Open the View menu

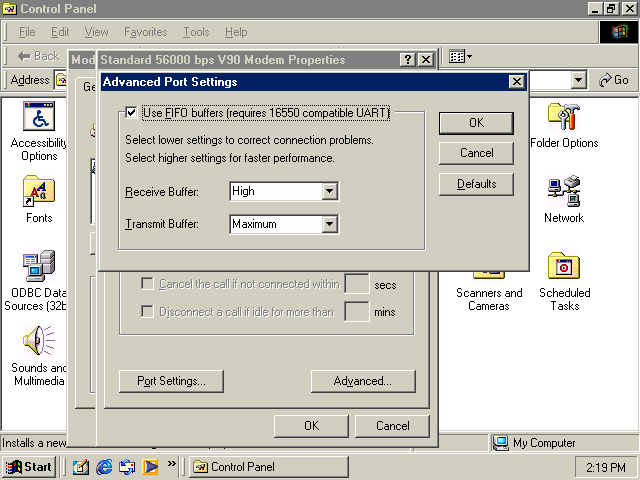click(96, 32)
